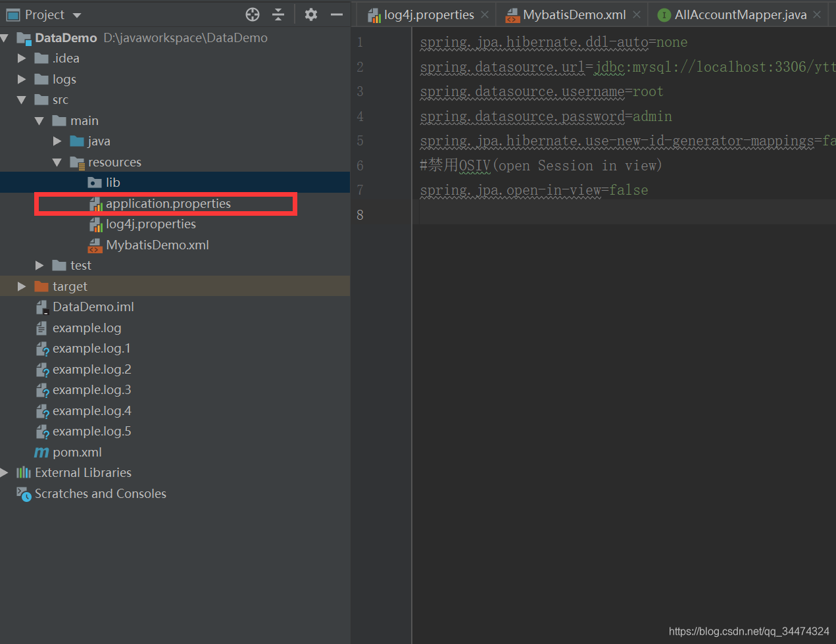This screenshot has width=836, height=644.
Task: Click the OSIV comment line
Action: point(541,165)
